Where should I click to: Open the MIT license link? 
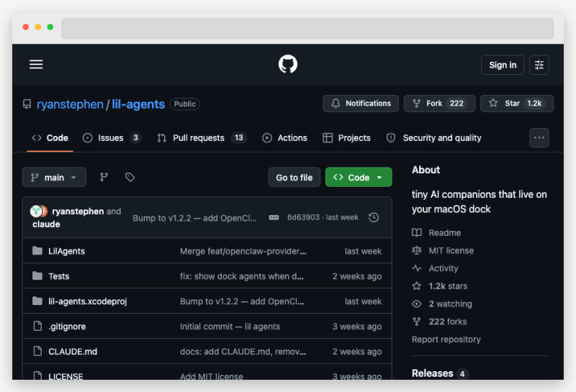[451, 250]
